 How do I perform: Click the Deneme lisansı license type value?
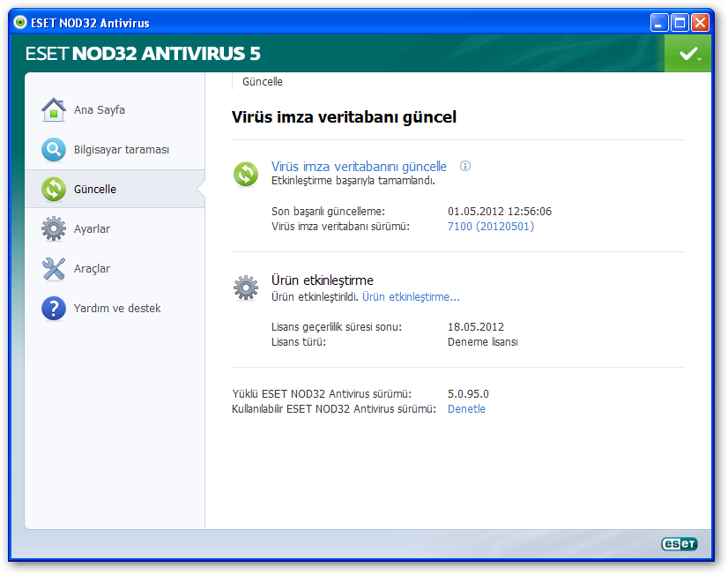tap(482, 342)
